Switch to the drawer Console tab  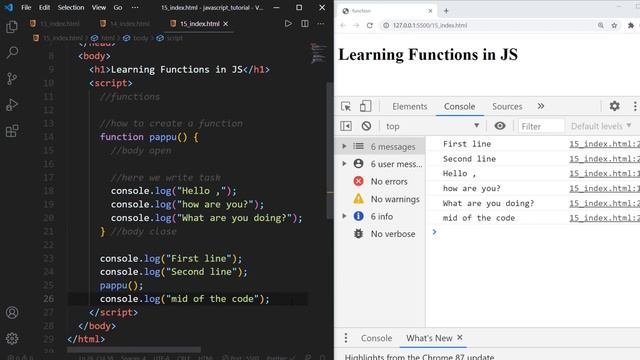(376, 338)
